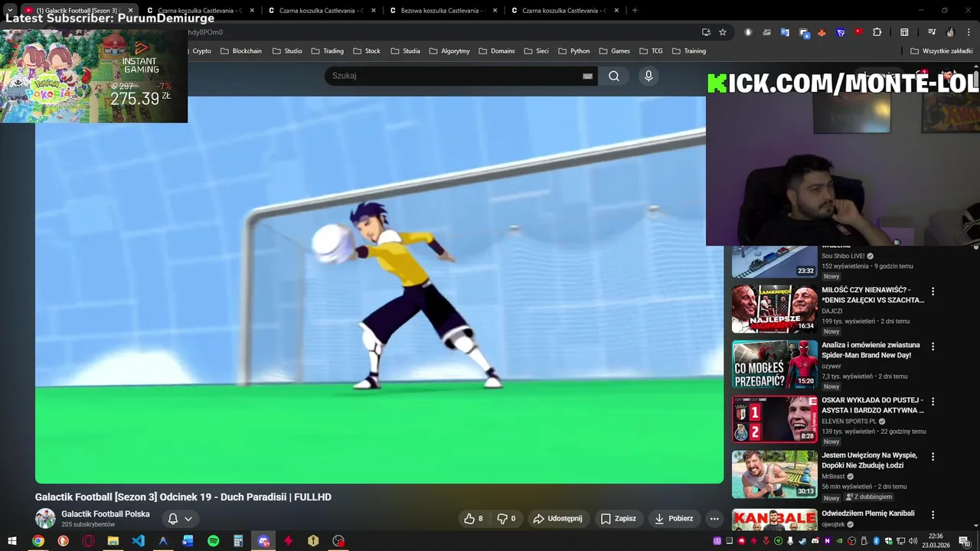Open Chrome's three-dot menu
The image size is (980, 551).
coord(969,32)
